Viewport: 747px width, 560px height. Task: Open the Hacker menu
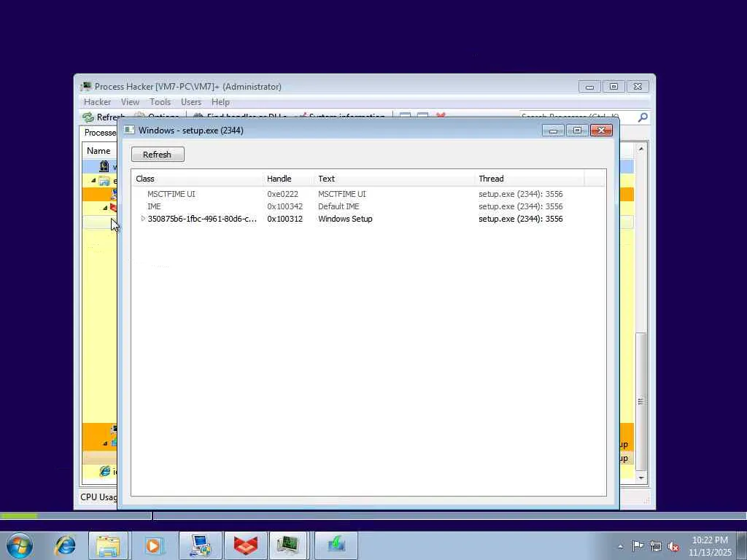[x=97, y=102]
